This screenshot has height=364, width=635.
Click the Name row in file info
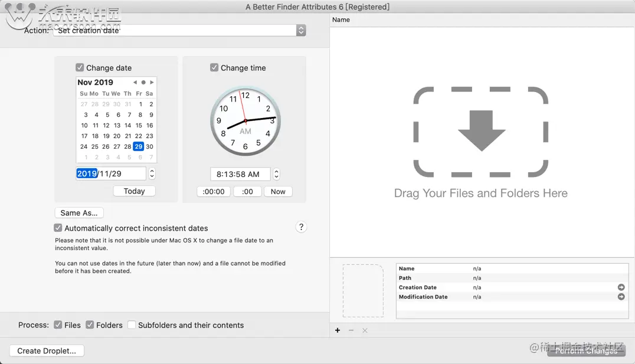point(512,268)
